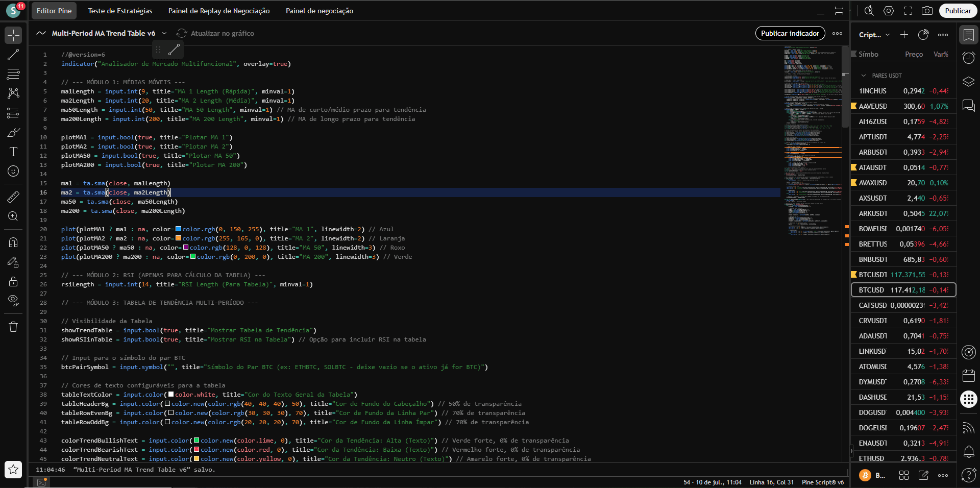
Task: Open the user profile avatar menu
Action: tap(13, 10)
